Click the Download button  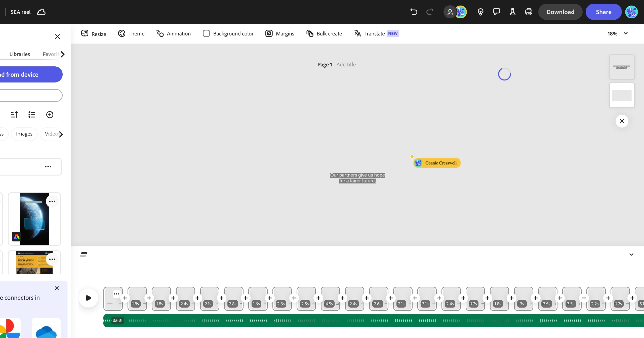[x=560, y=12]
